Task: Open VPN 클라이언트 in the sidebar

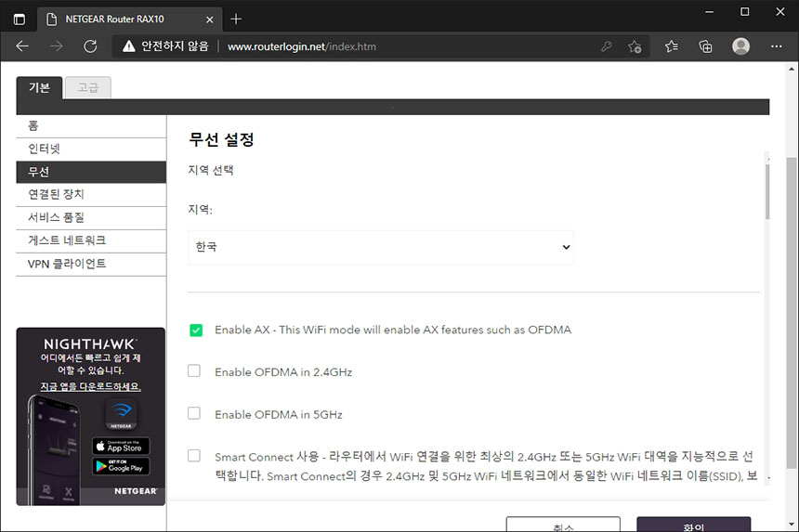Action: [x=91, y=265]
